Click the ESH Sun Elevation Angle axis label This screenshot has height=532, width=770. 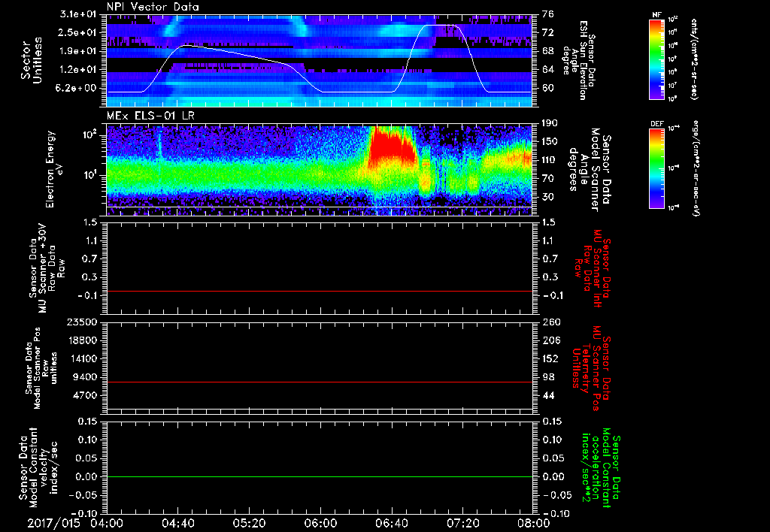[580, 60]
